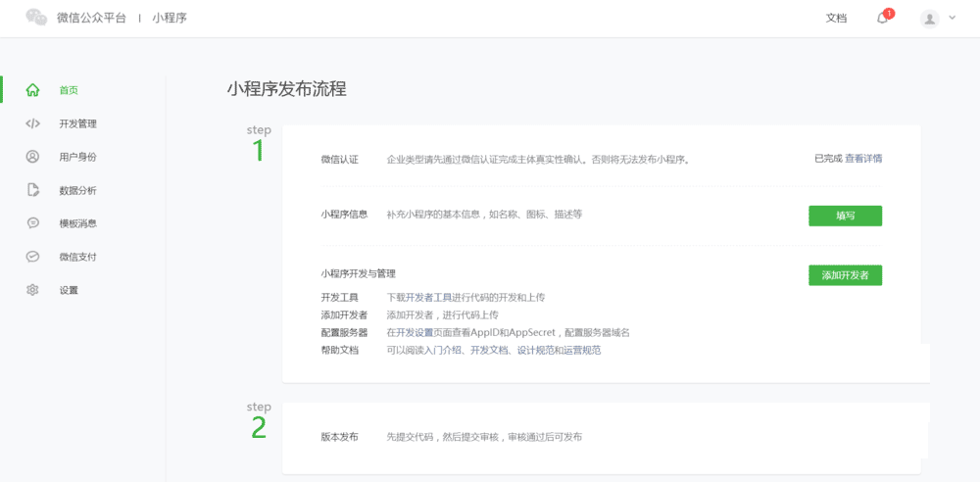This screenshot has height=482, width=980.
Task: Click the data analysis document icon
Action: [x=33, y=190]
